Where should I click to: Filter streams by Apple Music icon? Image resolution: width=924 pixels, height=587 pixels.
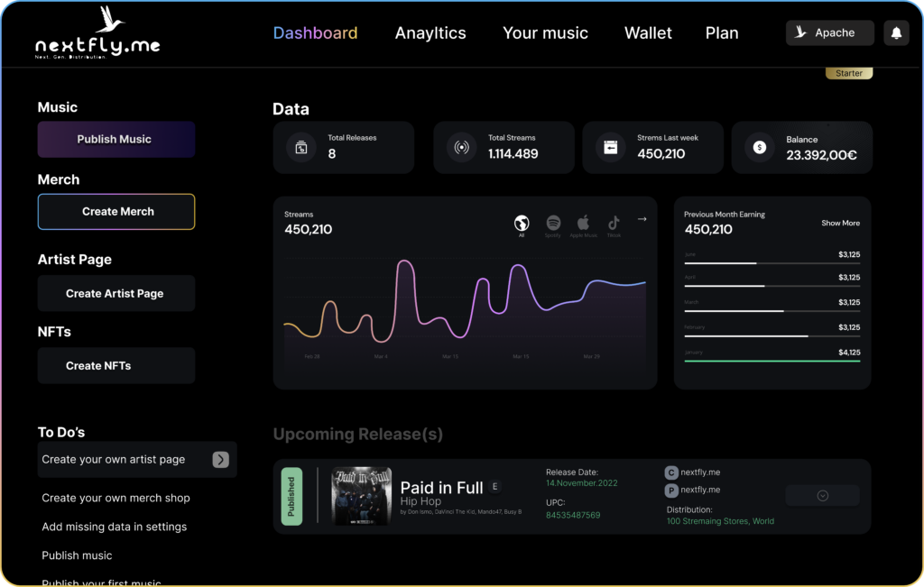tap(584, 223)
